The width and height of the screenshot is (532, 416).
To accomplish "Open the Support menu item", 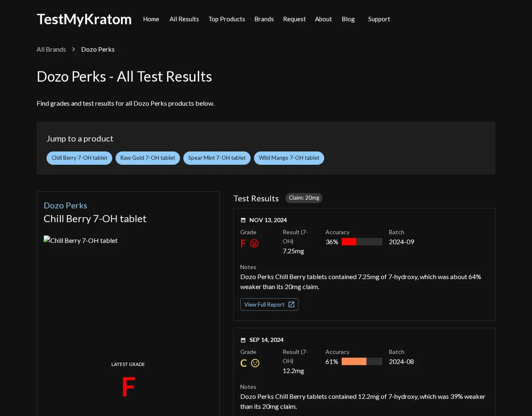I will coord(379,19).
